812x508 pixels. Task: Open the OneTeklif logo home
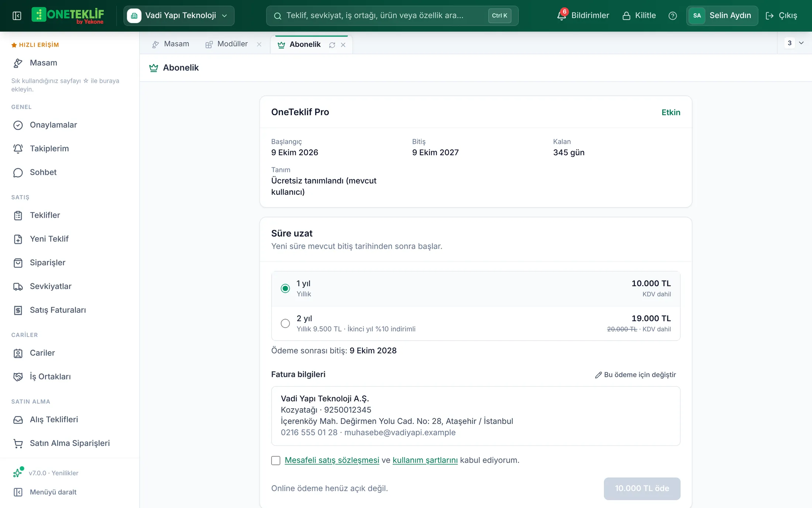click(x=68, y=16)
